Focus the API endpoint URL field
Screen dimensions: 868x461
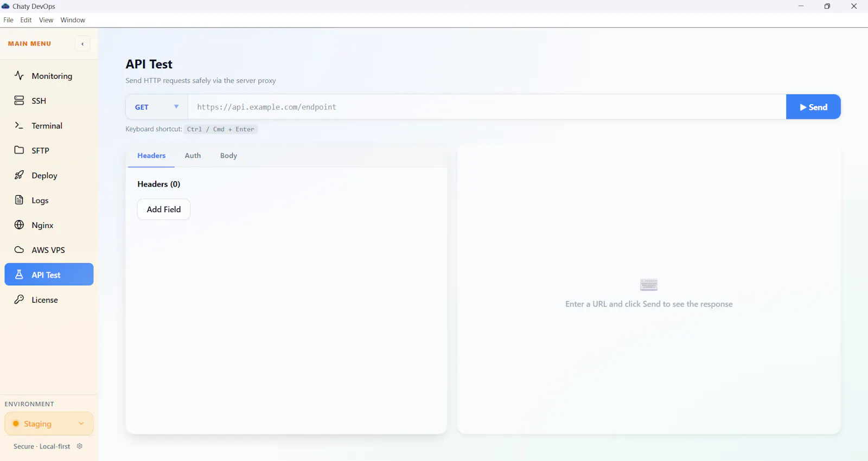487,107
